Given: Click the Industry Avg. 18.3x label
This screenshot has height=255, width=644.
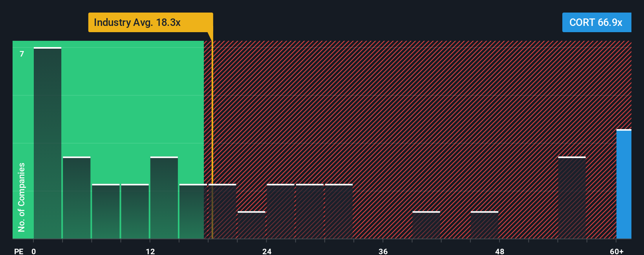Looking at the screenshot, I should [x=150, y=22].
